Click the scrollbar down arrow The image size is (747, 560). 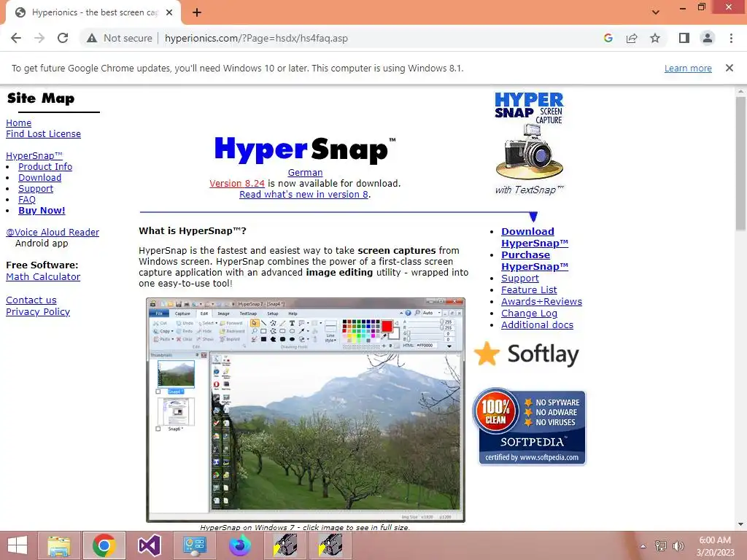740,524
